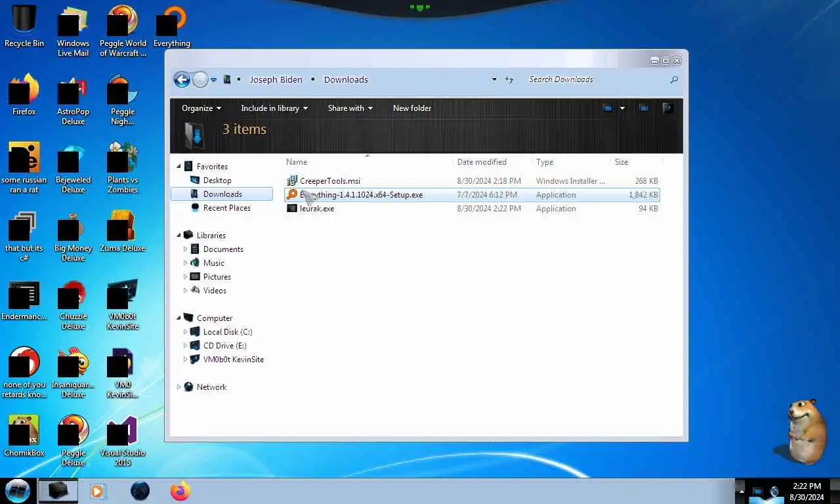Open Windows Live Mail desktop shortcut

click(73, 31)
